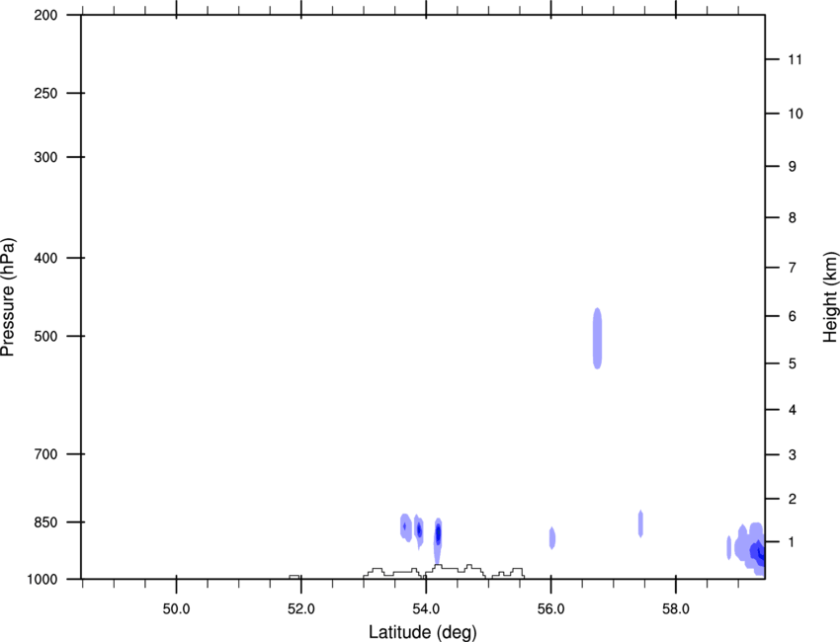This screenshot has height=642, width=840.
Task: Click the blue contour above latitude 54.2
Action: pos(438,540)
